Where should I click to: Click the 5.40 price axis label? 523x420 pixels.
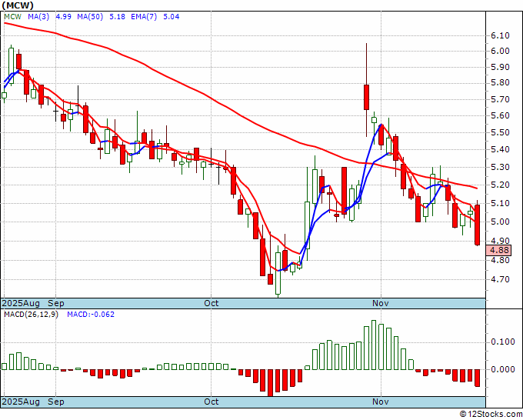pyautogui.click(x=500, y=149)
